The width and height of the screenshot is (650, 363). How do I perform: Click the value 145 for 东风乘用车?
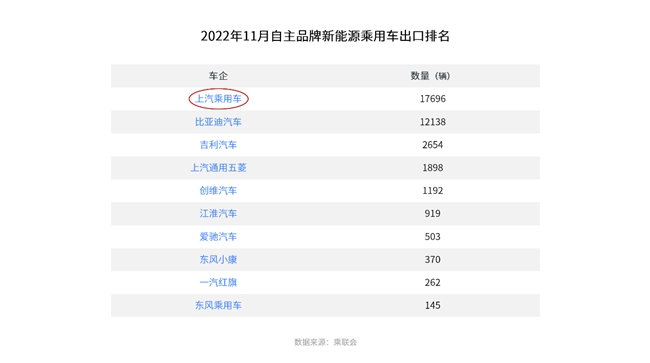432,305
